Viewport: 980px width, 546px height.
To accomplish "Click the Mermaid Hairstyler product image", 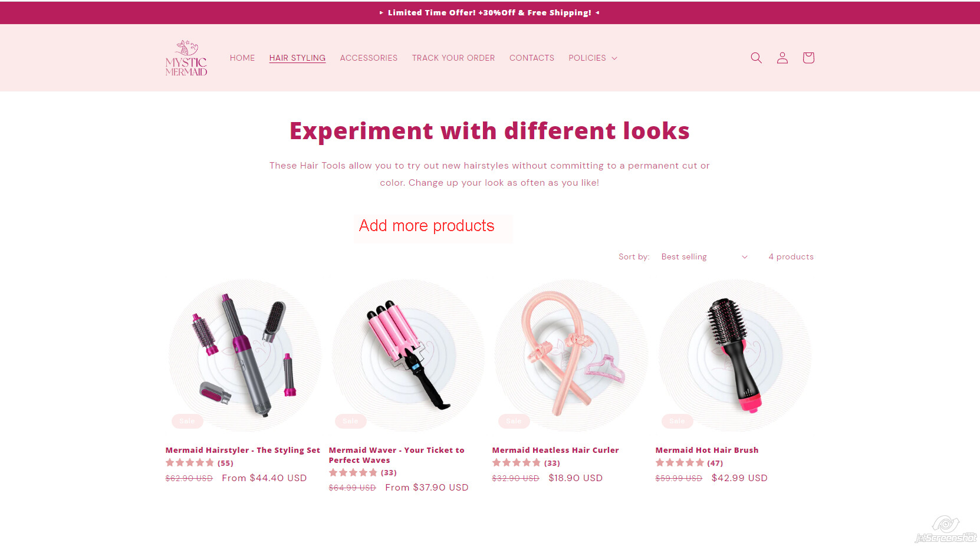I will pyautogui.click(x=245, y=356).
